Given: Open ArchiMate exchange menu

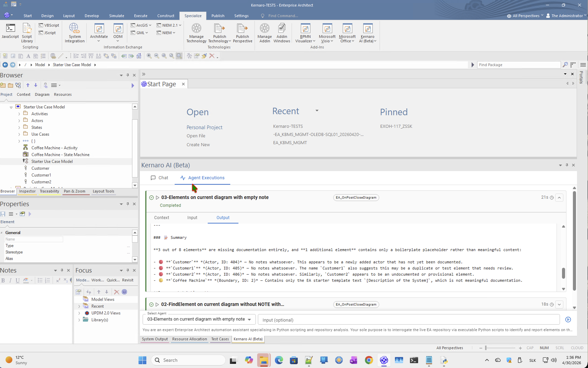Looking at the screenshot, I should [x=99, y=33].
